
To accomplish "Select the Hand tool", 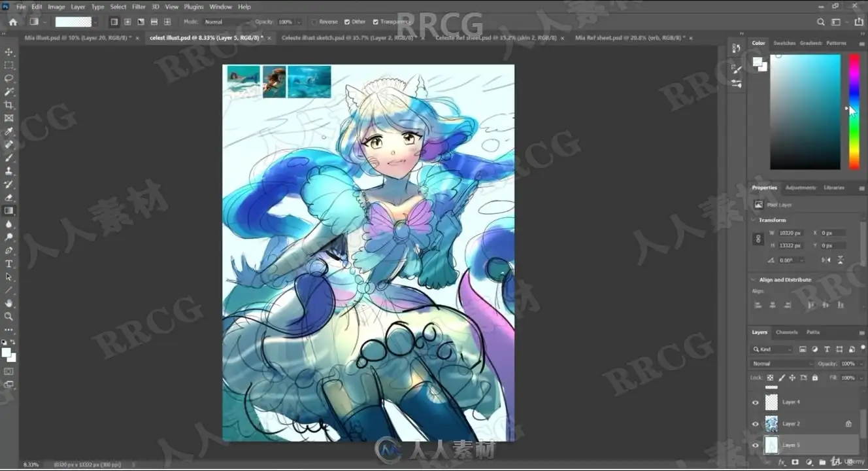I will click(x=8, y=304).
